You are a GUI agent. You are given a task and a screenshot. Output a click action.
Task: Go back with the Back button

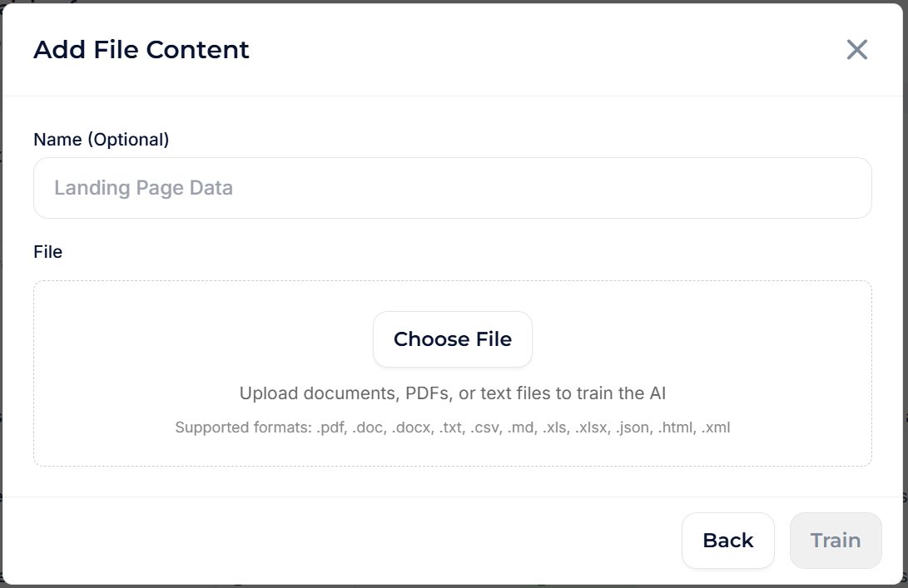pyautogui.click(x=727, y=541)
